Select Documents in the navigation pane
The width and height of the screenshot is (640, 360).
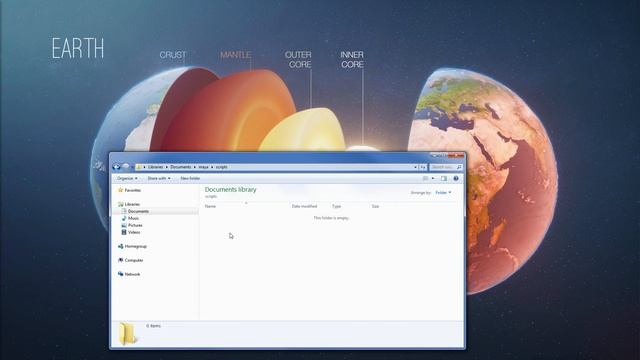pyautogui.click(x=135, y=211)
